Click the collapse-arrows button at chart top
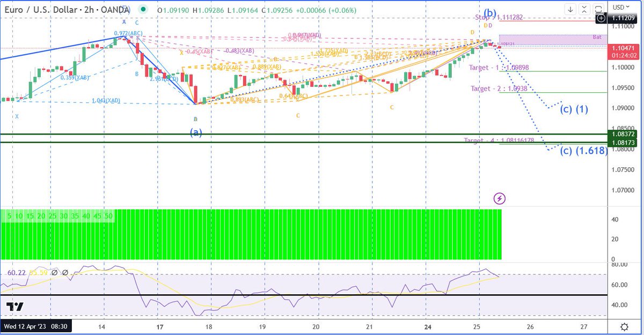The image size is (644, 335). [583, 9]
